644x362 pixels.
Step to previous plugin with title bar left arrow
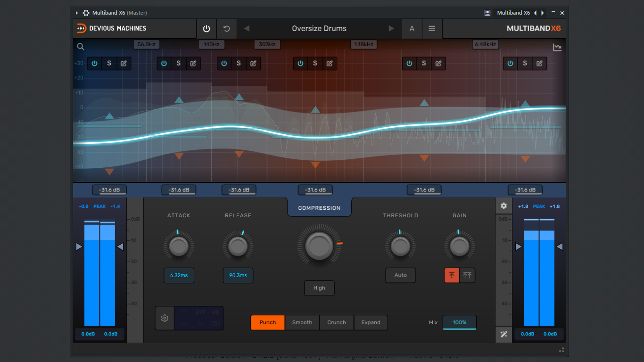pyautogui.click(x=536, y=13)
